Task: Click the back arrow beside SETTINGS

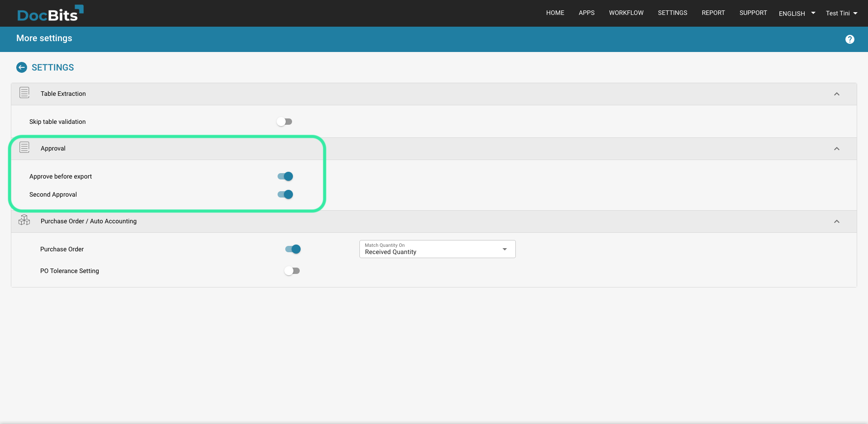Action: pos(22,67)
